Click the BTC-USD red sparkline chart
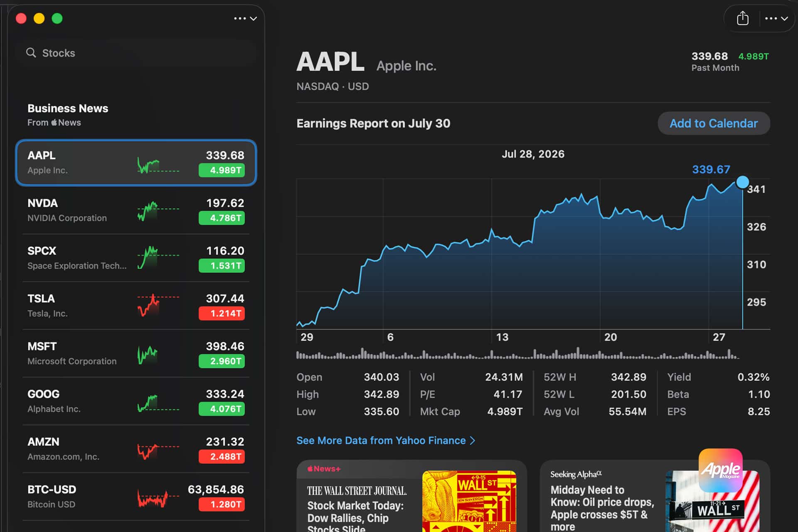798x532 pixels. tap(158, 499)
